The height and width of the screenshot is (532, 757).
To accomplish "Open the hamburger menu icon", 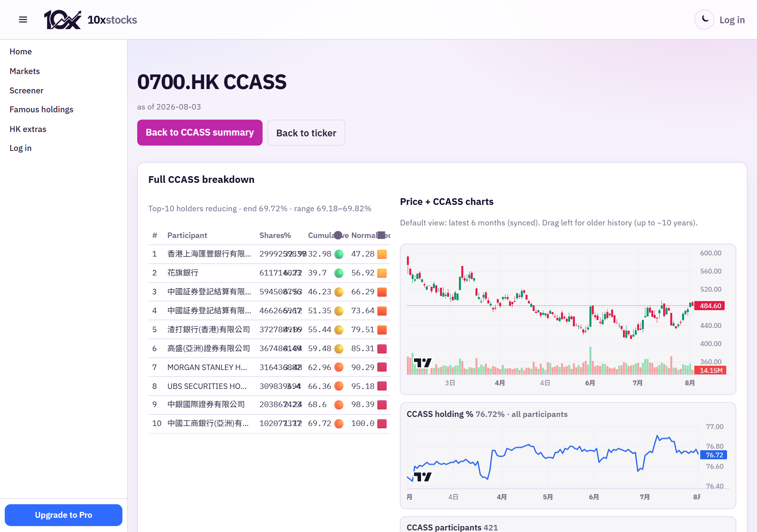I will 23,20.
